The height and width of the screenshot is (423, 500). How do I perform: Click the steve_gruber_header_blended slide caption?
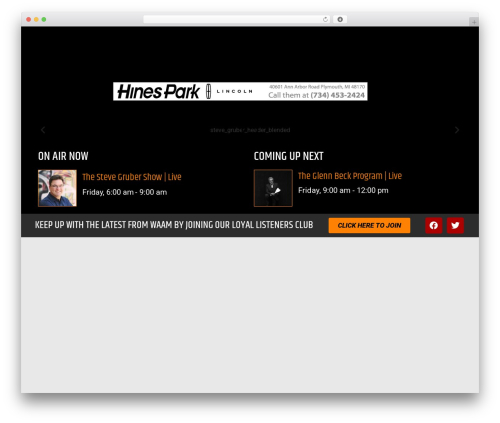click(250, 130)
